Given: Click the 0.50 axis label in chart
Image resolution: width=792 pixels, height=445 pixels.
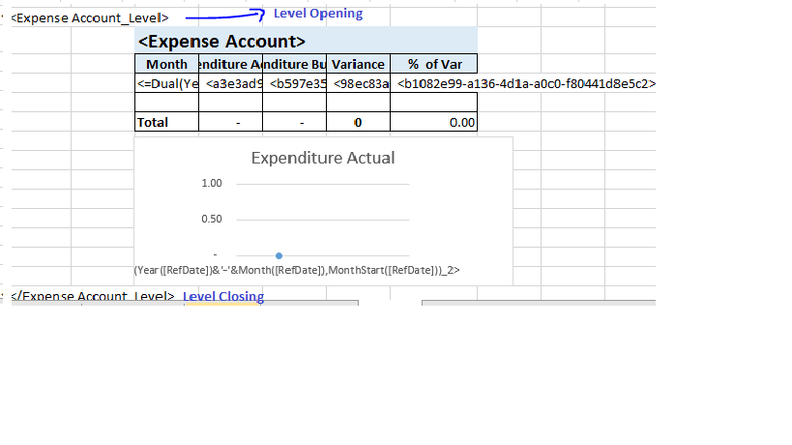Looking at the screenshot, I should (x=212, y=219).
